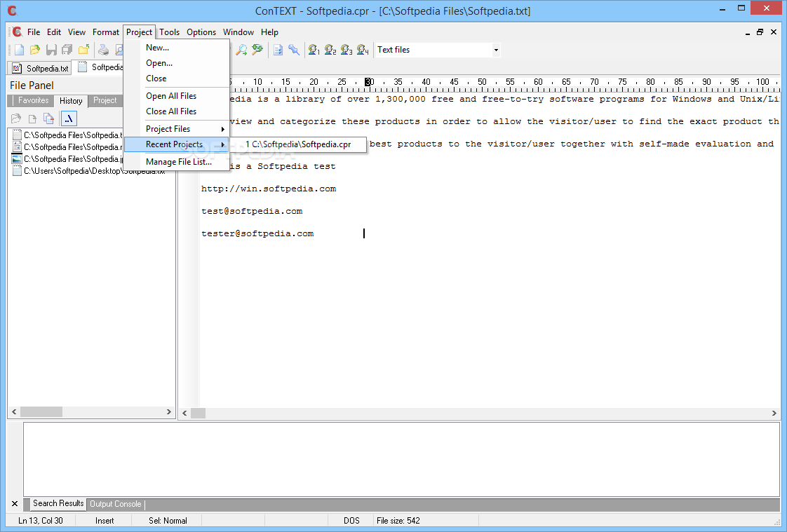Select history item C:\Users\Softpedia\Desktop file
Viewport: 787px width, 532px height.
tap(89, 171)
